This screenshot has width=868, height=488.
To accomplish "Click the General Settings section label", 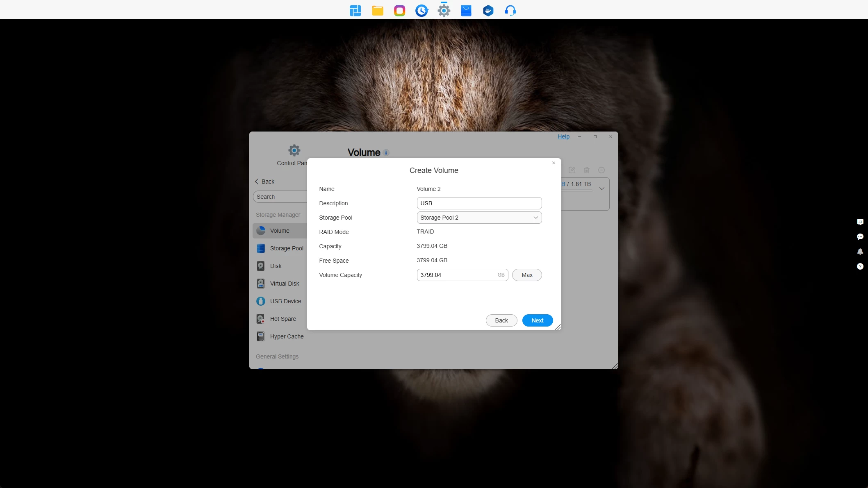I will click(x=277, y=356).
